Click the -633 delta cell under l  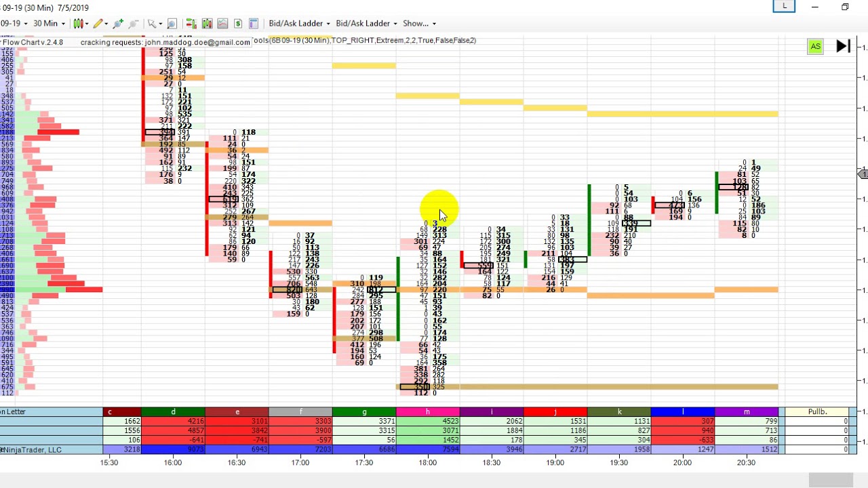pyautogui.click(x=683, y=440)
